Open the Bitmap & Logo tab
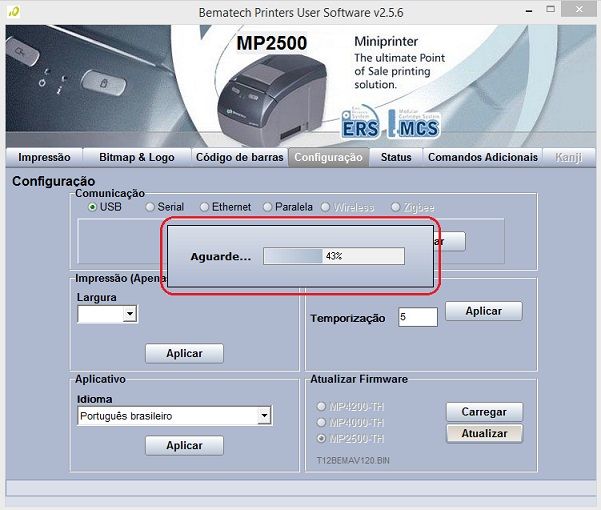The height and width of the screenshot is (510, 601). click(x=136, y=157)
